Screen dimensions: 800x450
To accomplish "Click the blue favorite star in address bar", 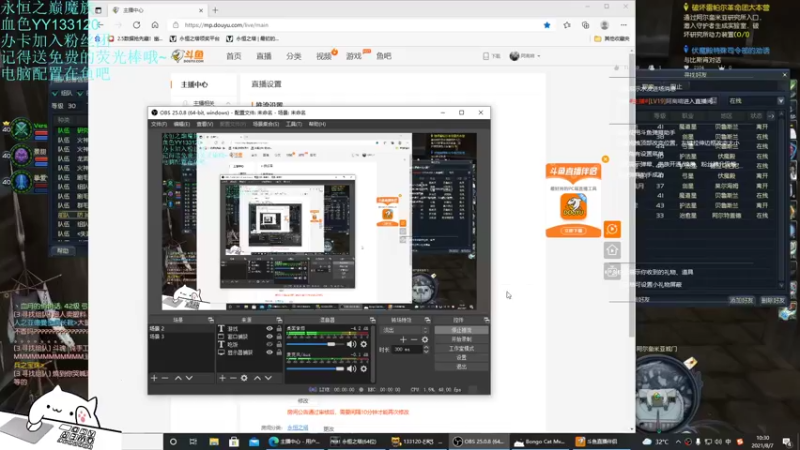I will click(547, 25).
